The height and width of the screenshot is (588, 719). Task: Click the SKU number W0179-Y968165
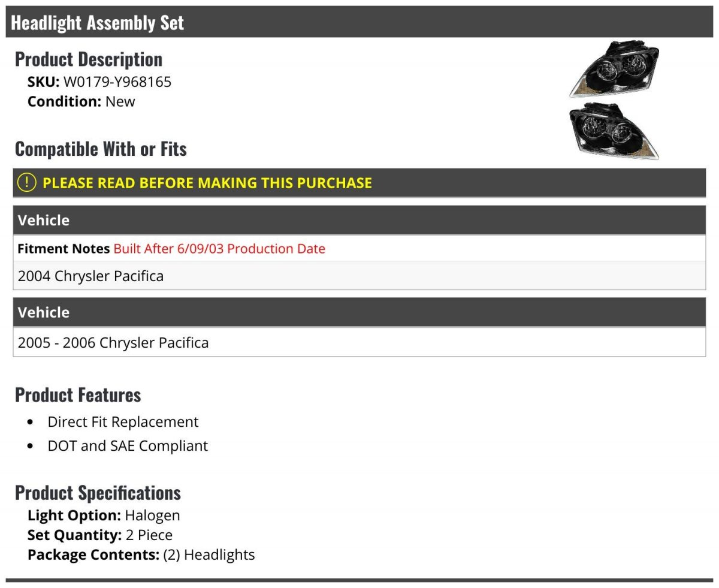117,82
